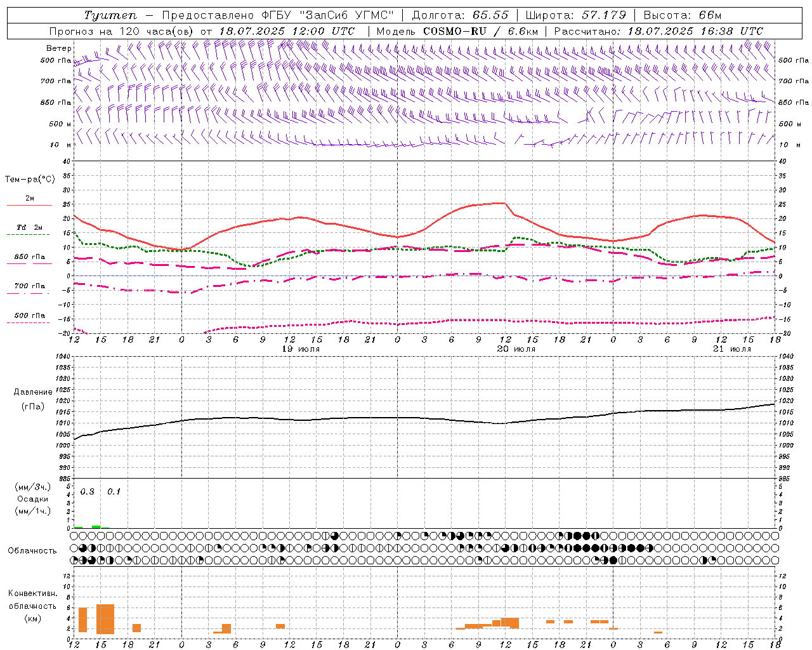Click the (мм/1ч.) precipitation unit label
The height and width of the screenshot is (650, 812).
tap(32, 511)
